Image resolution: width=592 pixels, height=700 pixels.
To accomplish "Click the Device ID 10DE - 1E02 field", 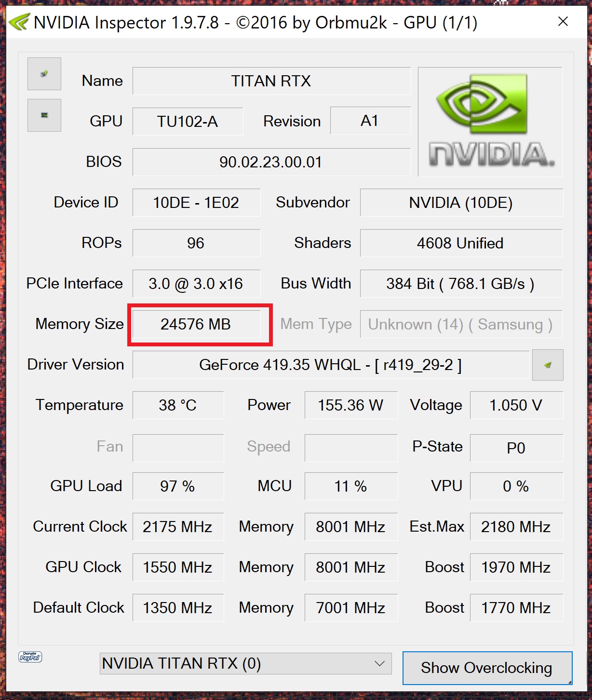I will pos(196,202).
